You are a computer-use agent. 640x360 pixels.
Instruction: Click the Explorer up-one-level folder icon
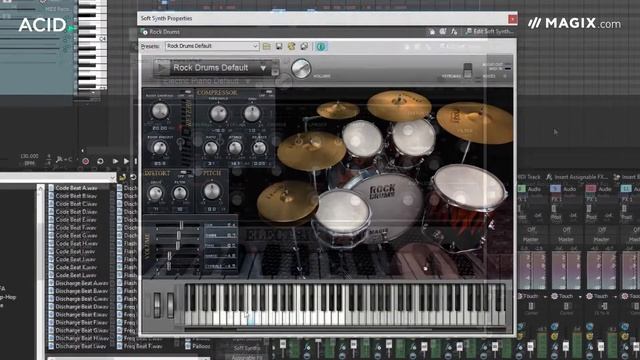pyautogui.click(x=122, y=178)
